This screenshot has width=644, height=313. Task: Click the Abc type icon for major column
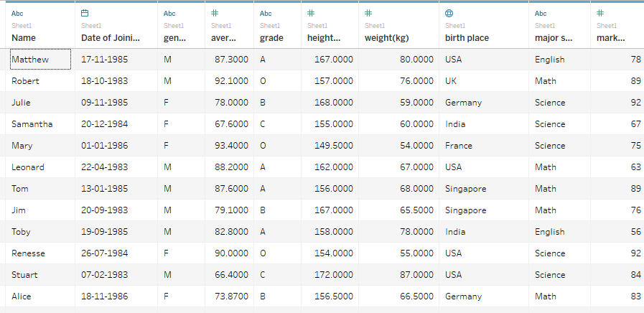point(541,13)
